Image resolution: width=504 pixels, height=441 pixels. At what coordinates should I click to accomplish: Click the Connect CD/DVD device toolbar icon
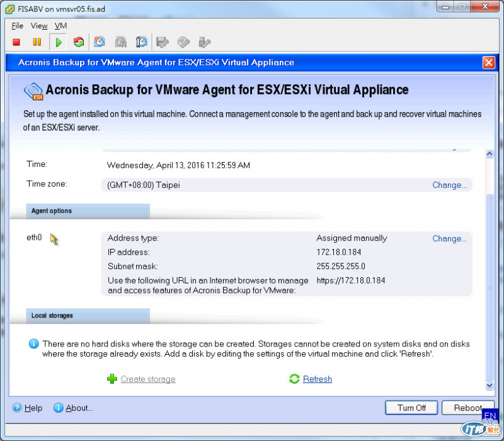183,42
